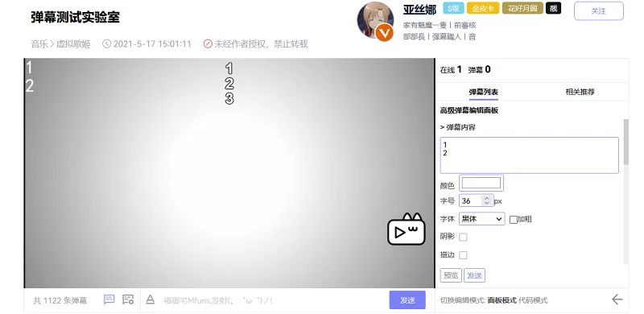This screenshot has height=314, width=644.
Task: Toggle the danmaku display speech-bubble icon
Action: click(109, 300)
